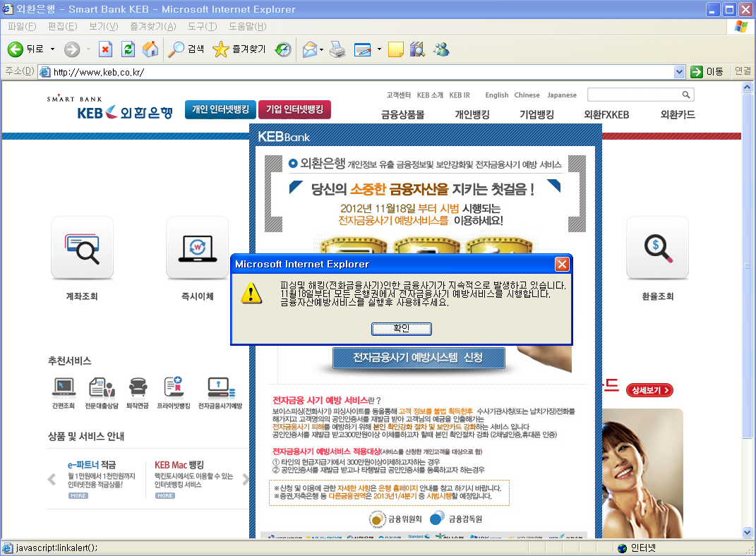The height and width of the screenshot is (556, 756).
Task: Select the 외환카드 navigation tab
Action: pyautogui.click(x=678, y=115)
